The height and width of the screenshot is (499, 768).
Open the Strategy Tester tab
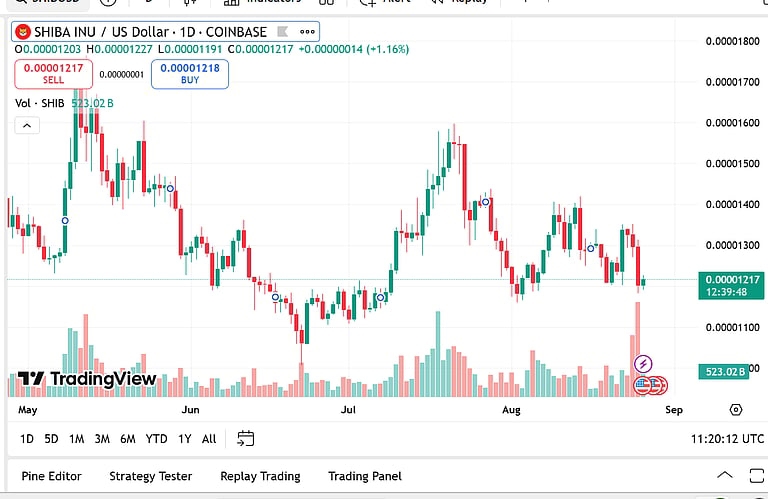pos(150,476)
